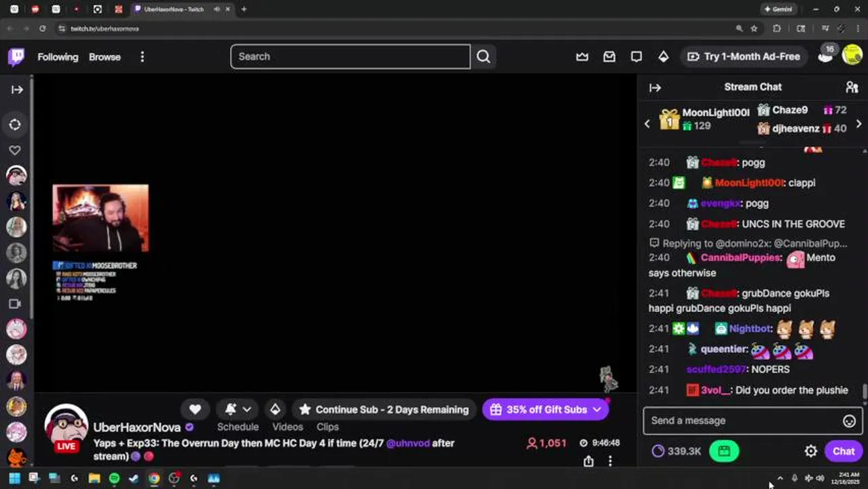
Task: Bookmark this page with star icon
Action: 754,29
